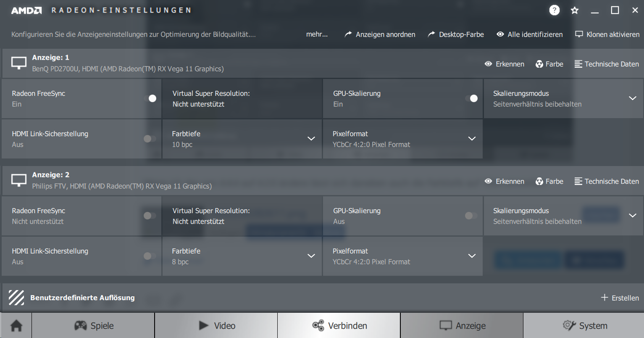The image size is (644, 338).
Task: Click the mehr... link
Action: (x=317, y=34)
